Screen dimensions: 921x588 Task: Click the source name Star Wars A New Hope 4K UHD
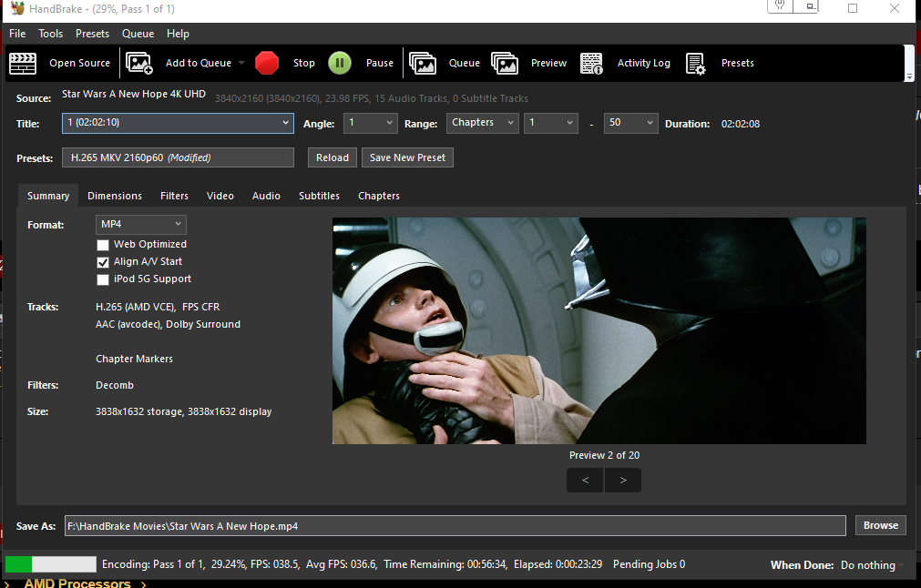134,94
